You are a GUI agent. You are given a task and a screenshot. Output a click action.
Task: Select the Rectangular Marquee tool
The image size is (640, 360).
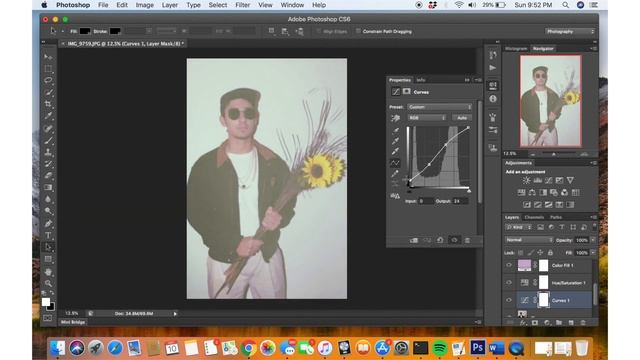pyautogui.click(x=48, y=69)
